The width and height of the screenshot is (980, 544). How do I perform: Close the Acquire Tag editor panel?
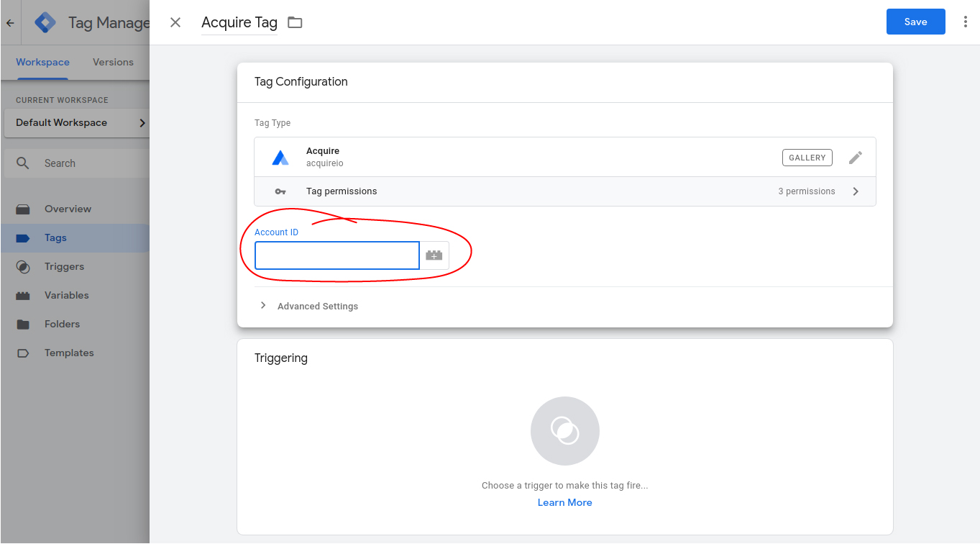click(x=175, y=22)
